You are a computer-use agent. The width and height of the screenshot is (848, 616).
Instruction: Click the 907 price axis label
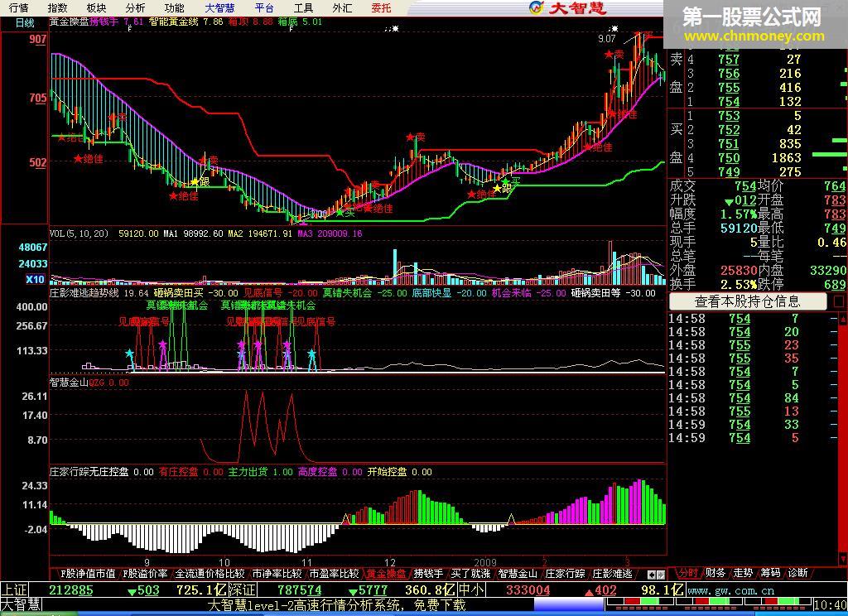click(38, 39)
